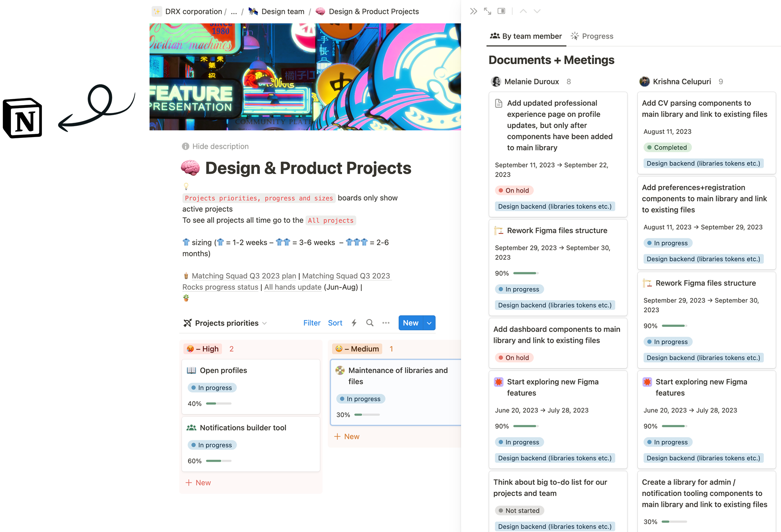781x532 pixels.
Task: Click the lightning automations icon
Action: 354,323
